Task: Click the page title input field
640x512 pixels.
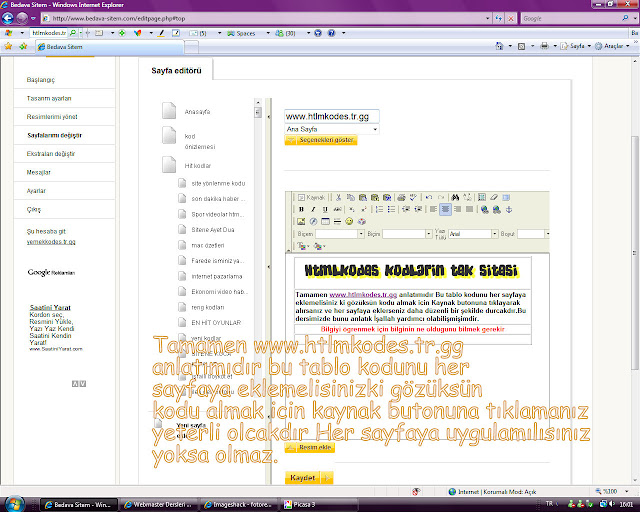Action: pos(332,116)
